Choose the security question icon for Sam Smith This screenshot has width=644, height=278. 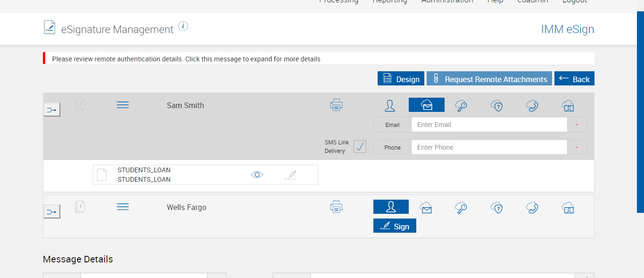[497, 106]
